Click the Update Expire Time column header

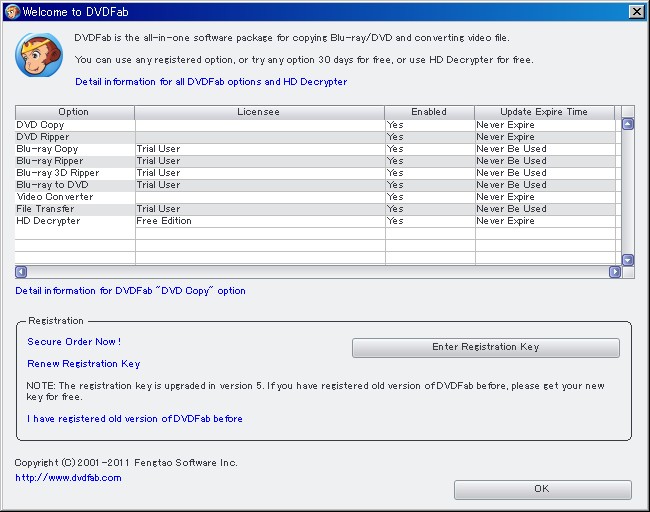coord(544,112)
